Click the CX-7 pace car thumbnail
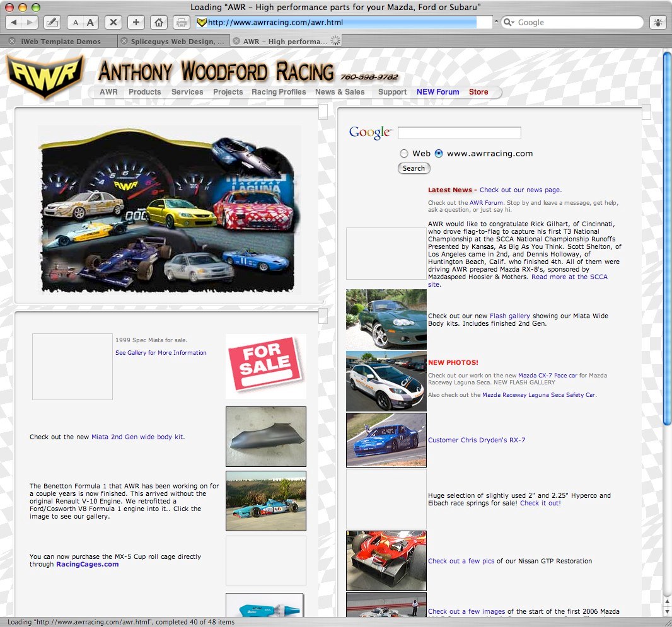 click(x=386, y=381)
